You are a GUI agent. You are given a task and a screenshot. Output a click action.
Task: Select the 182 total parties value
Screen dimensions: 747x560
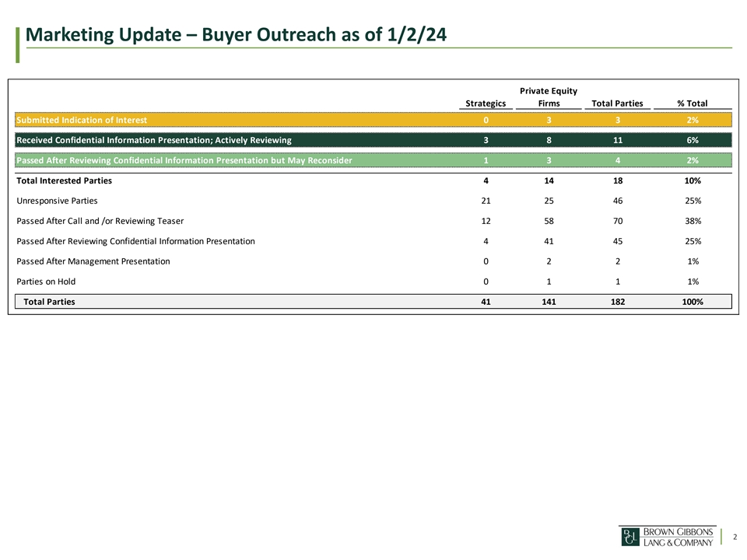[x=617, y=302]
